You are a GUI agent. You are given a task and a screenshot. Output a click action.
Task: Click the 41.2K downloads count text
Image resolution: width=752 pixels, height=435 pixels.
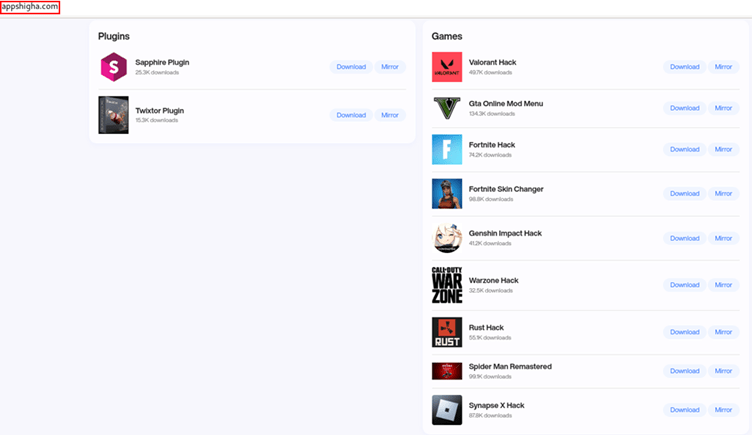click(490, 244)
